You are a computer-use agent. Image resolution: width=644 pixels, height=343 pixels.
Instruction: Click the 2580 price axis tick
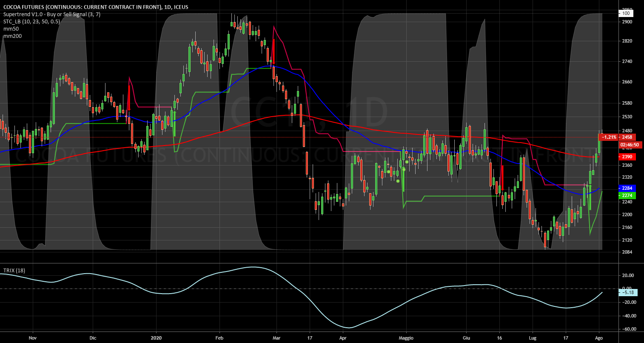tap(627, 103)
